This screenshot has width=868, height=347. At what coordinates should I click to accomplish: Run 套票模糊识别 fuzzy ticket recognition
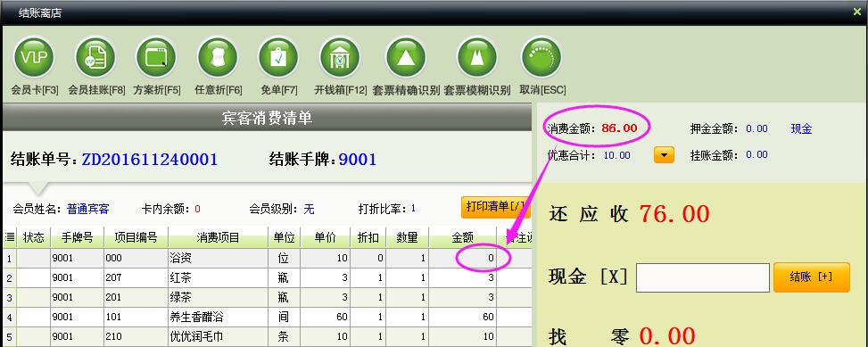[x=476, y=58]
